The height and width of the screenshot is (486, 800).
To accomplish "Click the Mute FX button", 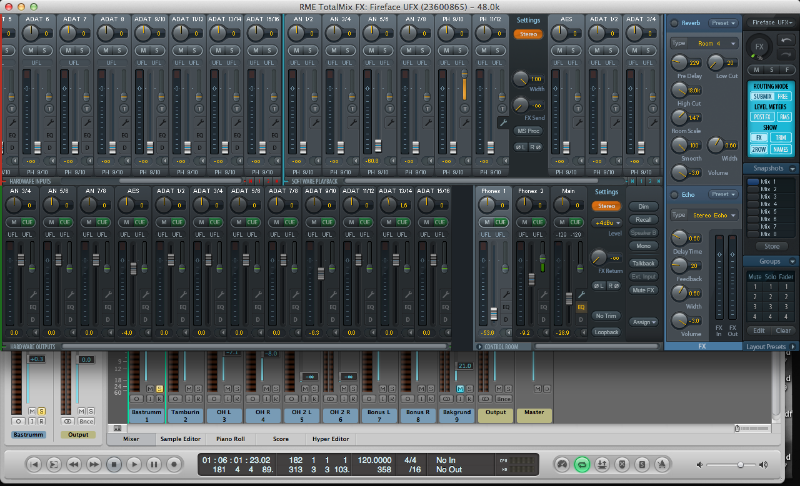I will click(643, 290).
